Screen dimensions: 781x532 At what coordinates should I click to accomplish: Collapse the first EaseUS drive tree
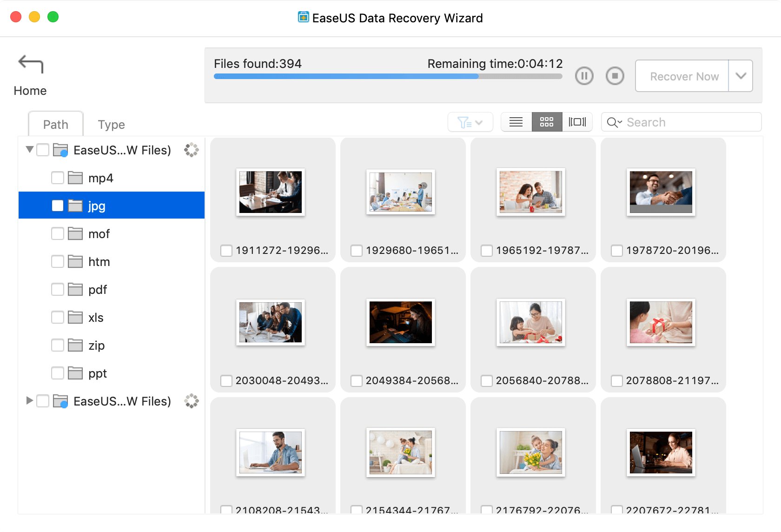click(29, 150)
